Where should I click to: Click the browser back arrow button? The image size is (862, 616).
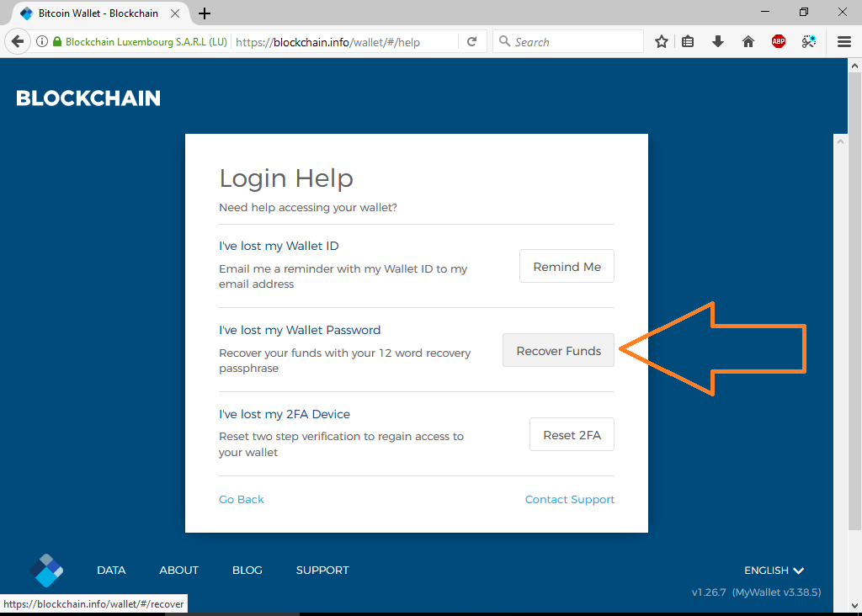(18, 42)
